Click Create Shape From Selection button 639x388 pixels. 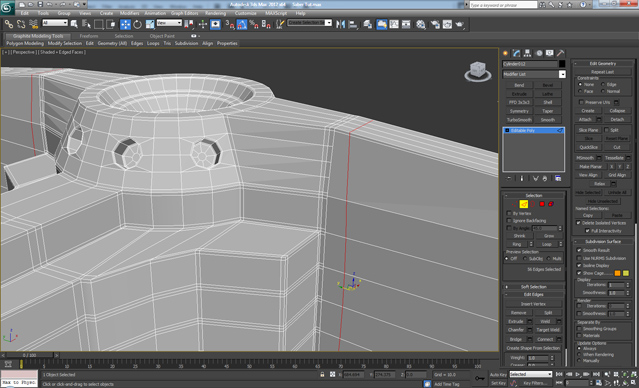(x=533, y=348)
